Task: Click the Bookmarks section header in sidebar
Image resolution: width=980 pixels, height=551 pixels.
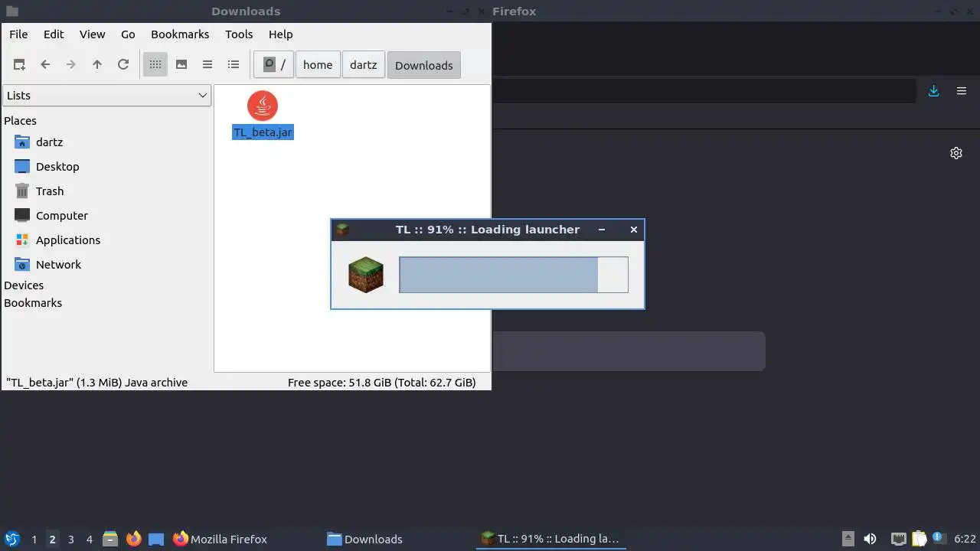Action: coord(33,303)
